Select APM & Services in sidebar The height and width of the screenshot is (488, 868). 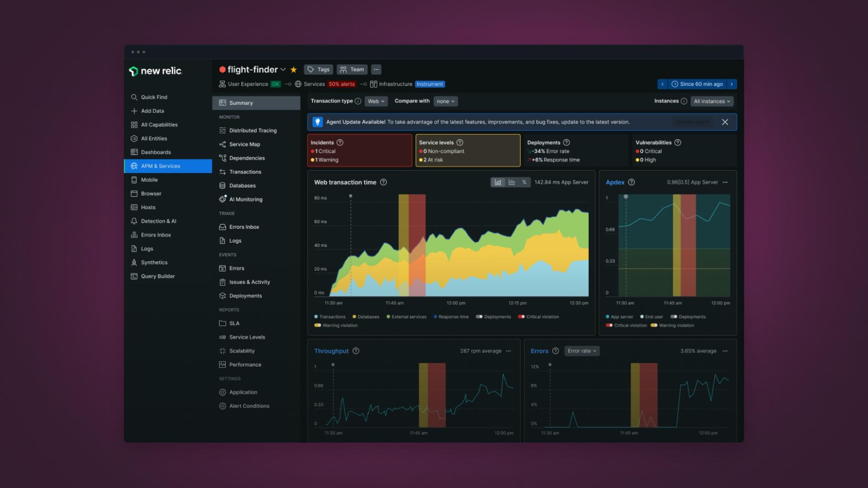(168, 166)
